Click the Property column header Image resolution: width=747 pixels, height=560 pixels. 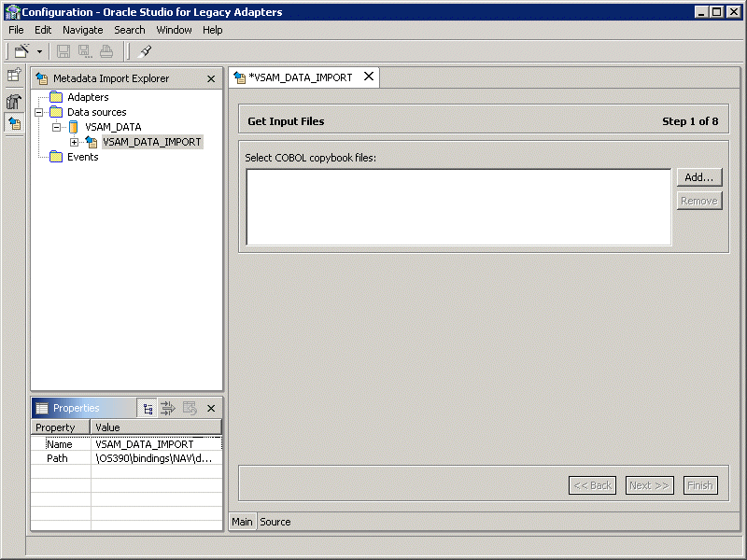(x=61, y=427)
